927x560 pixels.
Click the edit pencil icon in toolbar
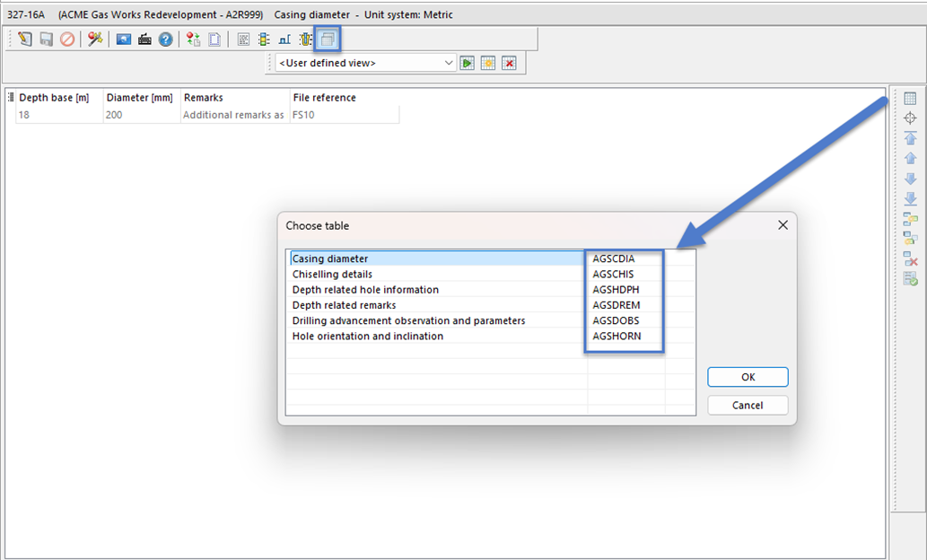click(25, 39)
